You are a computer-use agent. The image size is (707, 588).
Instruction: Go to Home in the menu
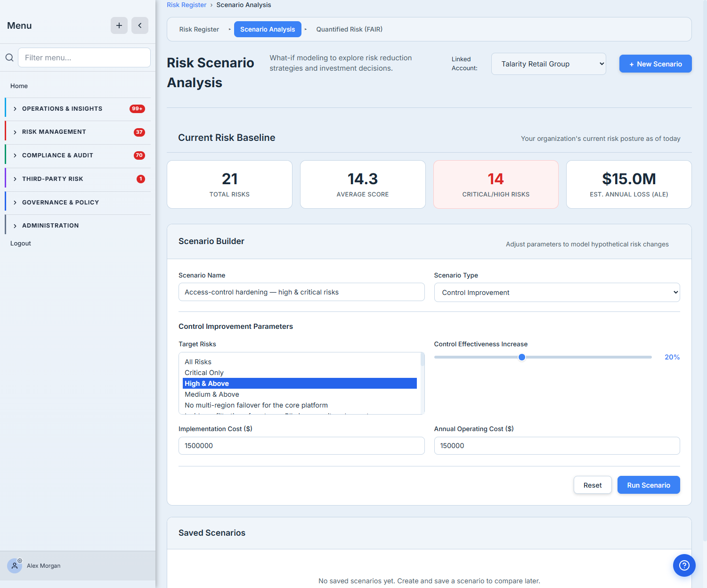click(x=19, y=86)
